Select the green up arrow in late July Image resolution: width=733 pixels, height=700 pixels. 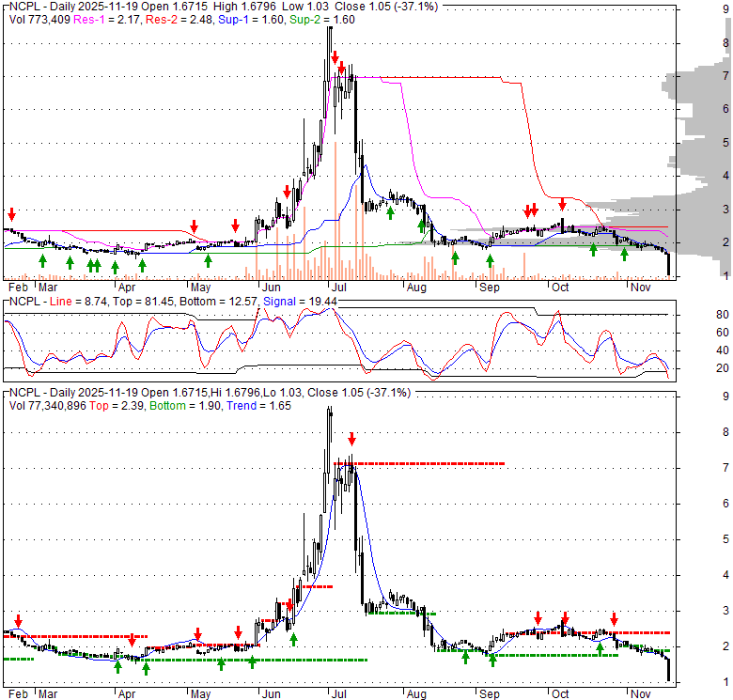point(390,213)
